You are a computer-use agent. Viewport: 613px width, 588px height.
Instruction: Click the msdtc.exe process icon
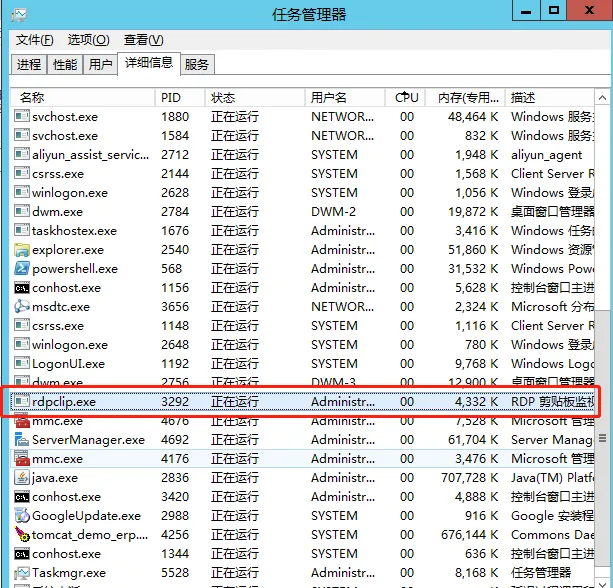pos(22,307)
